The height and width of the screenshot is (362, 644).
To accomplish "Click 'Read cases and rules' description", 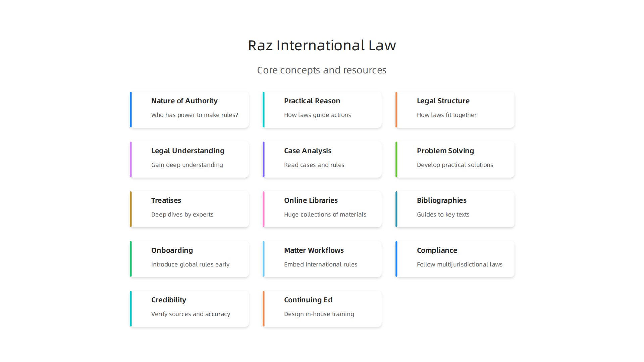I will click(x=314, y=165).
